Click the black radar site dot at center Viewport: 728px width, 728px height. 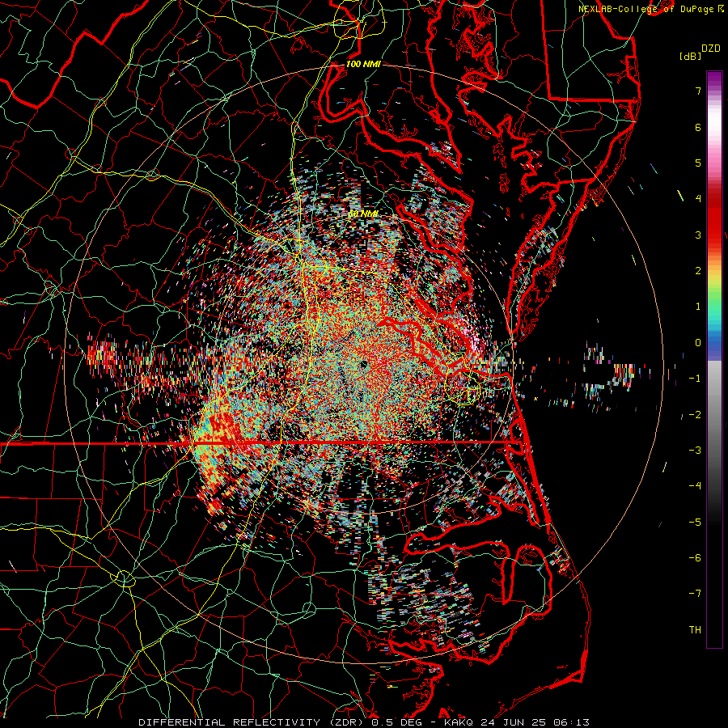363,365
